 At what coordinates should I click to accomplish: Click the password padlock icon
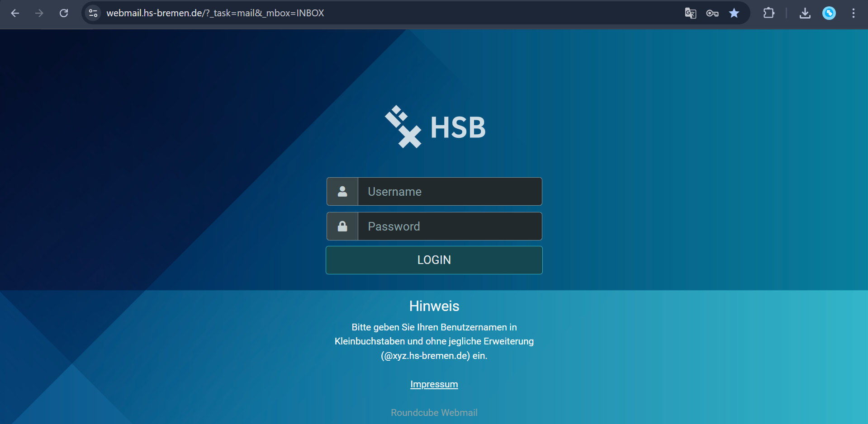click(342, 226)
